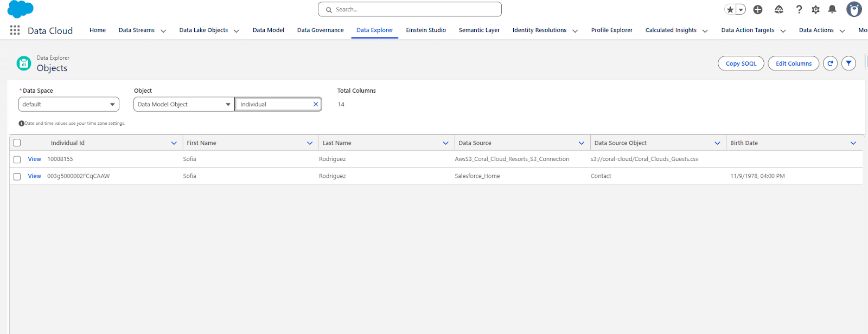The height and width of the screenshot is (334, 868).
Task: Click the Favorites star icon
Action: pyautogui.click(x=730, y=9)
